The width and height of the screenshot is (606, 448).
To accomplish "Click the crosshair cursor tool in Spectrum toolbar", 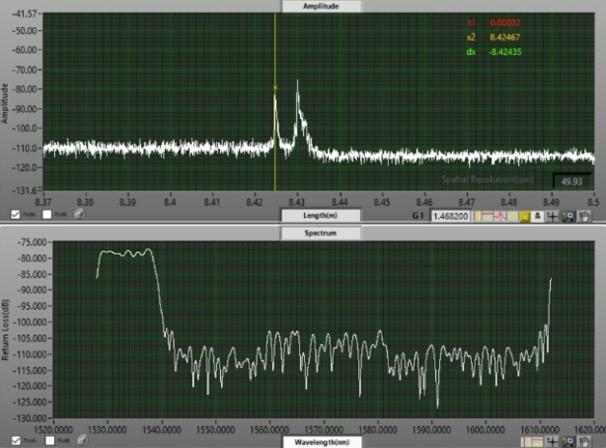I will (552, 440).
